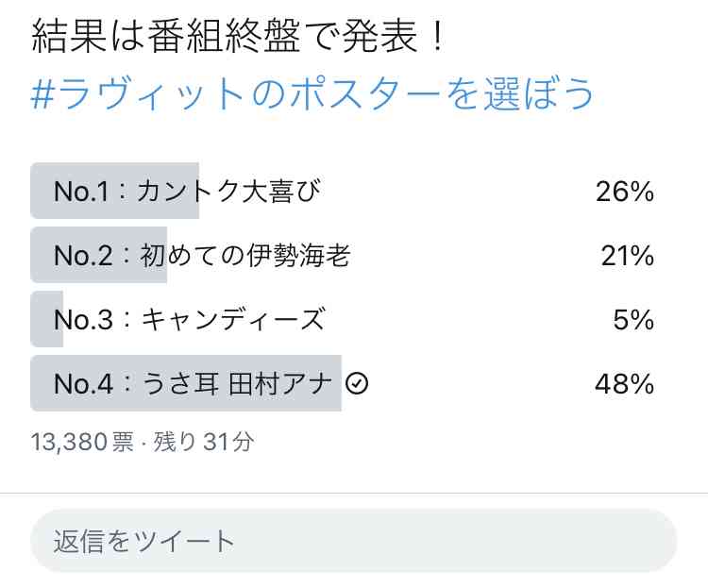Click the short gray bar for No.3

point(46,319)
